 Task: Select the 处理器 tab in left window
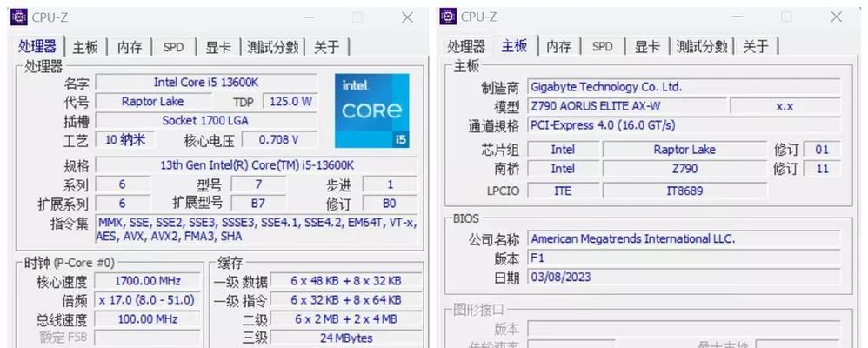[x=37, y=46]
